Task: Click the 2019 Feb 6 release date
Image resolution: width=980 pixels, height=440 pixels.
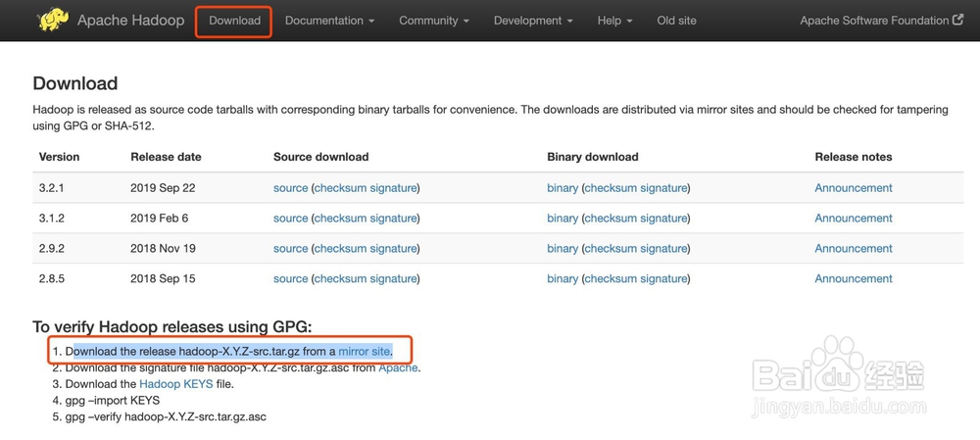Action: (159, 219)
